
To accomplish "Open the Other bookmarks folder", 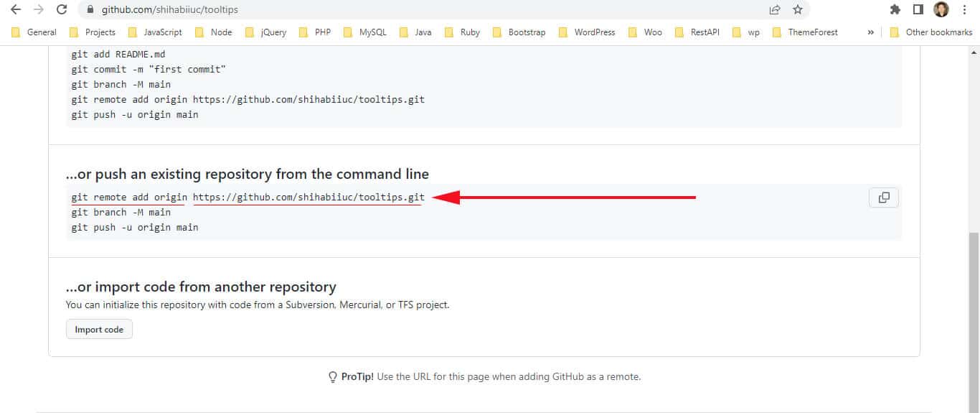I will click(x=930, y=32).
